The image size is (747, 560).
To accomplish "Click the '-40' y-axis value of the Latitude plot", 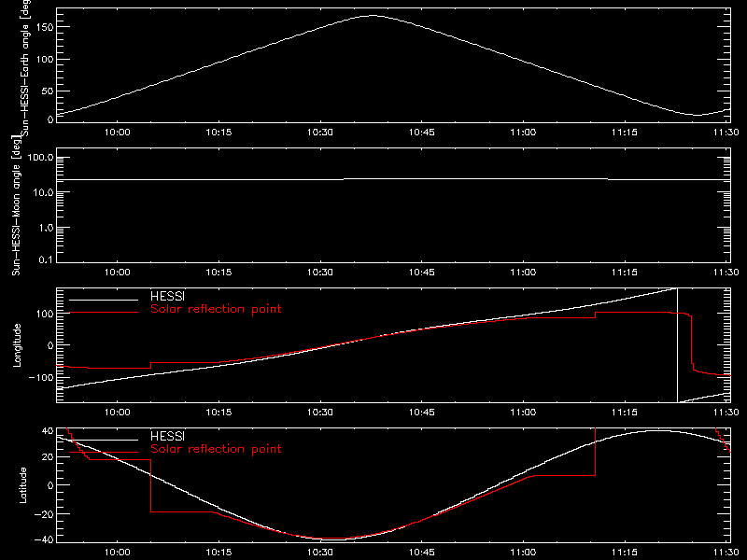I will pos(44,540).
